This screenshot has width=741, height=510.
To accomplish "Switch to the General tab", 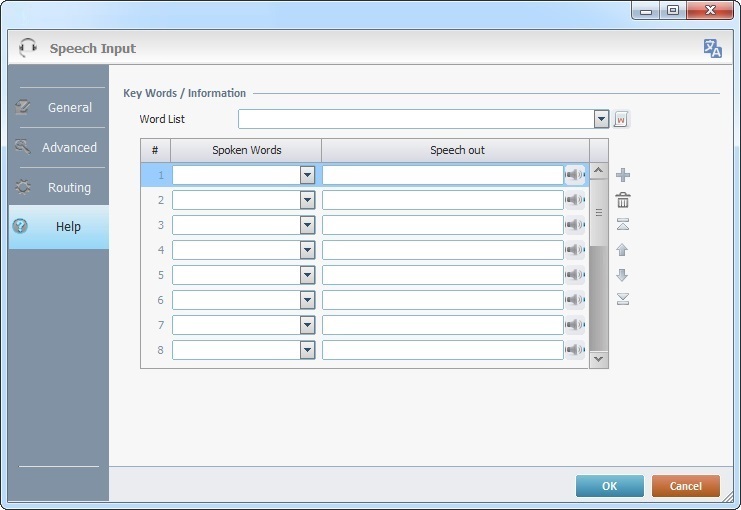I will [x=58, y=107].
